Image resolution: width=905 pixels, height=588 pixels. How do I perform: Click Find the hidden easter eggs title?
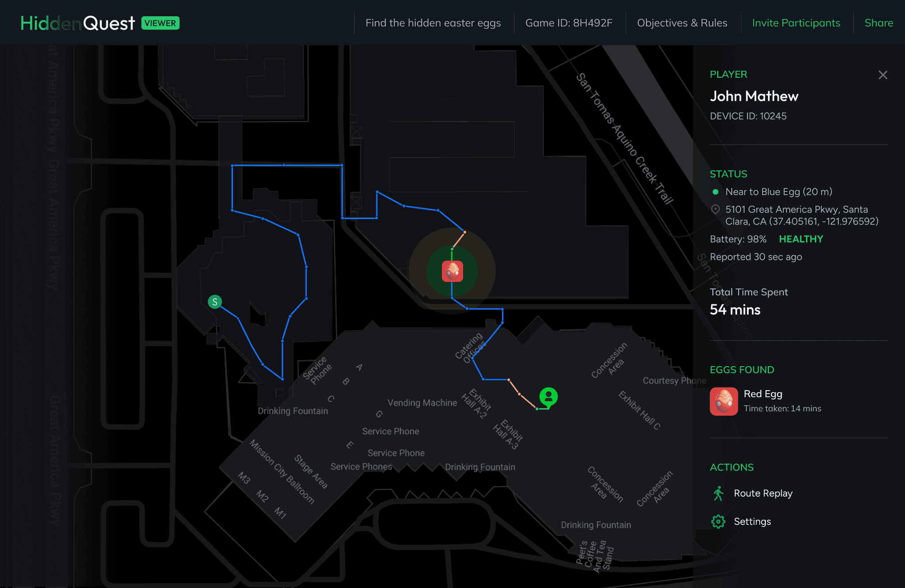click(x=433, y=23)
